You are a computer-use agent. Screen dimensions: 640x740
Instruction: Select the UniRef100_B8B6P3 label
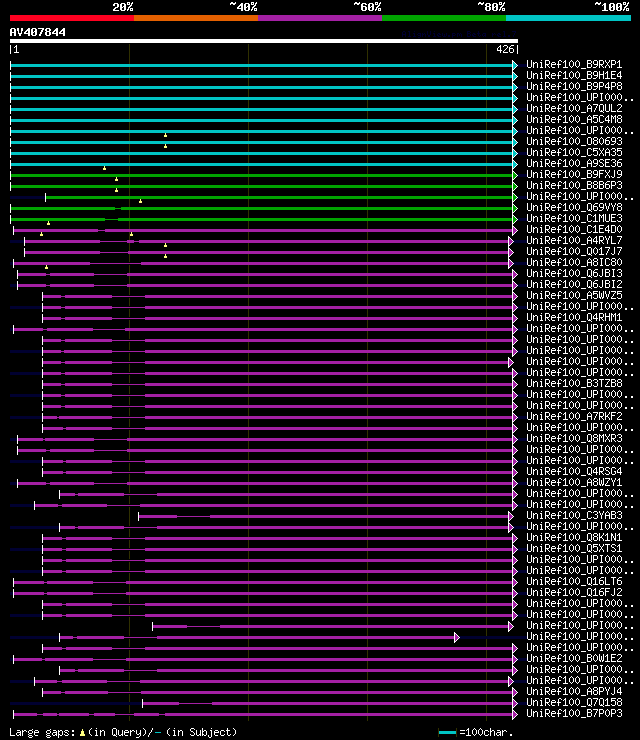click(x=574, y=185)
